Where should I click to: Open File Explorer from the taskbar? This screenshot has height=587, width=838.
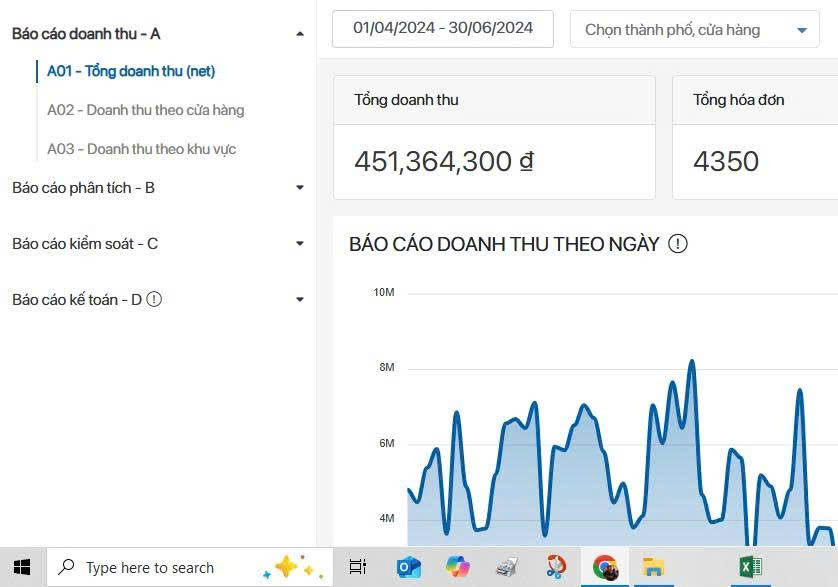[x=653, y=567]
